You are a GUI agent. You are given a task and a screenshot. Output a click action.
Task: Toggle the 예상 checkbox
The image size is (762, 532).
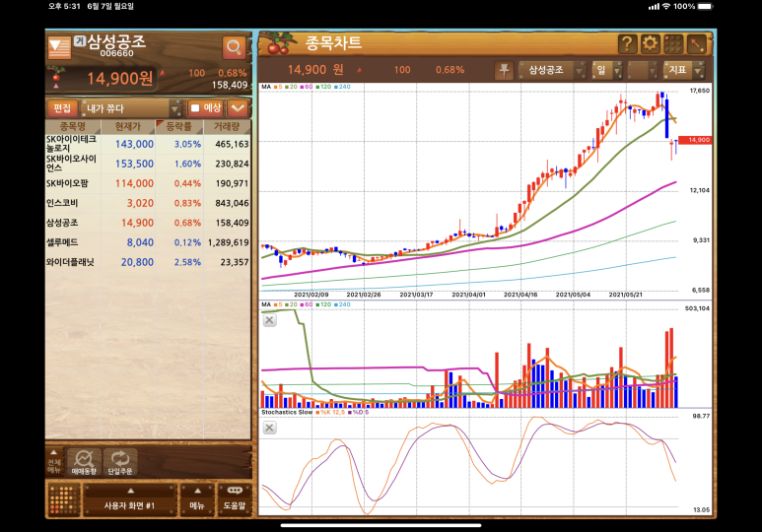[x=195, y=107]
